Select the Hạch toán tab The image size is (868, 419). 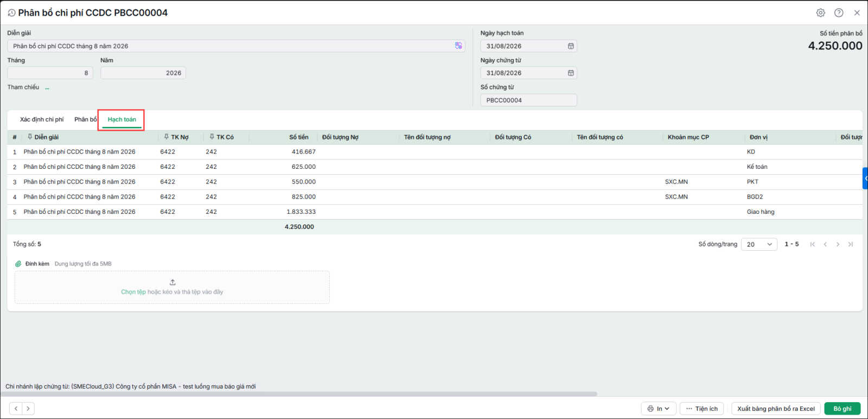coord(122,119)
